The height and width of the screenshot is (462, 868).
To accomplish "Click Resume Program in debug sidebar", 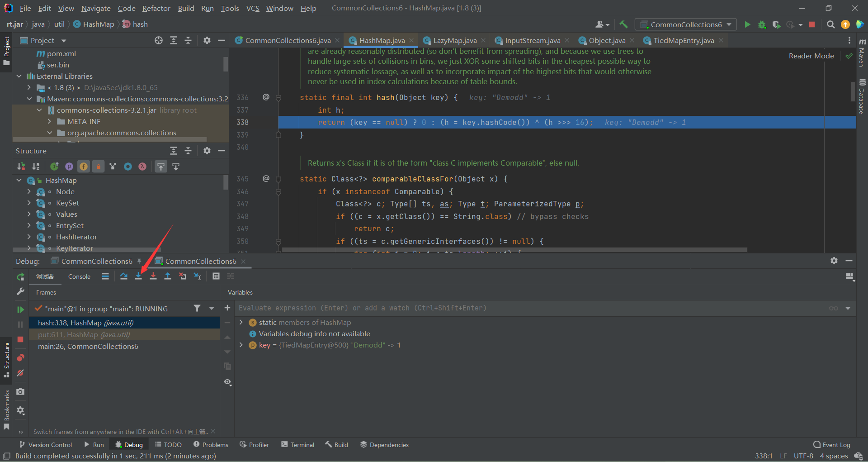I will click(x=20, y=310).
